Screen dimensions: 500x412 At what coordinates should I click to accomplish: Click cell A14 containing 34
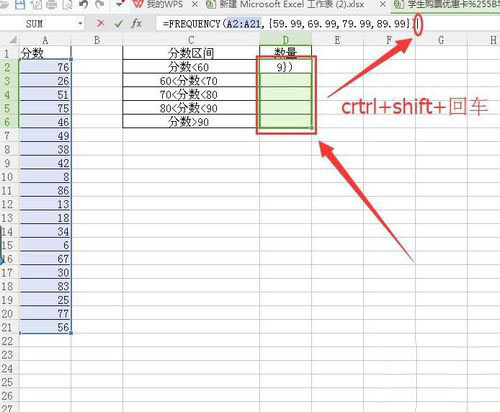45,231
